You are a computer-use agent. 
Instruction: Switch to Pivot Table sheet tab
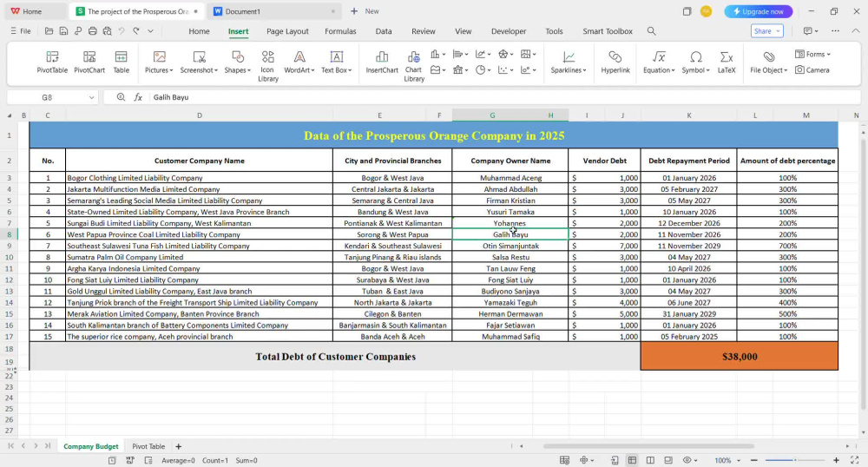click(148, 446)
